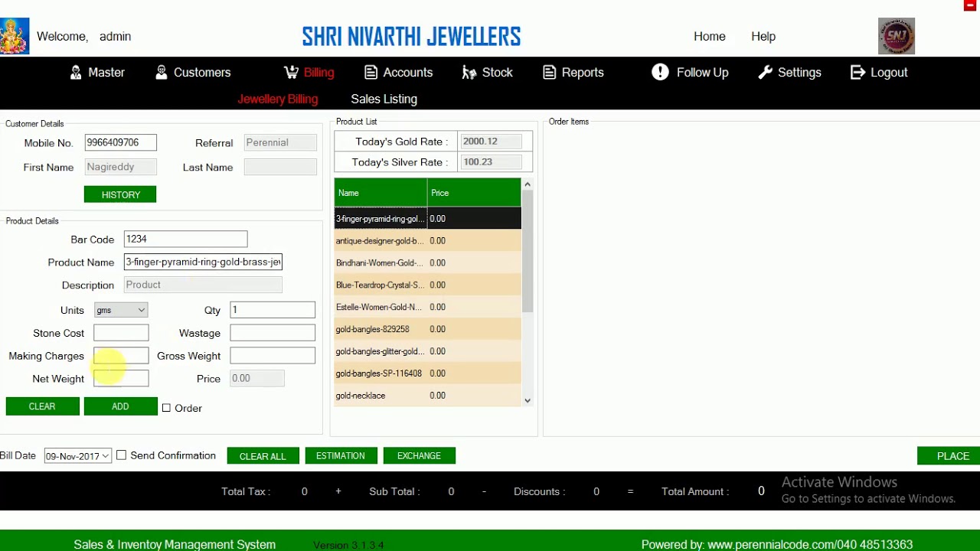Click the Bar Code input field

pos(185,239)
